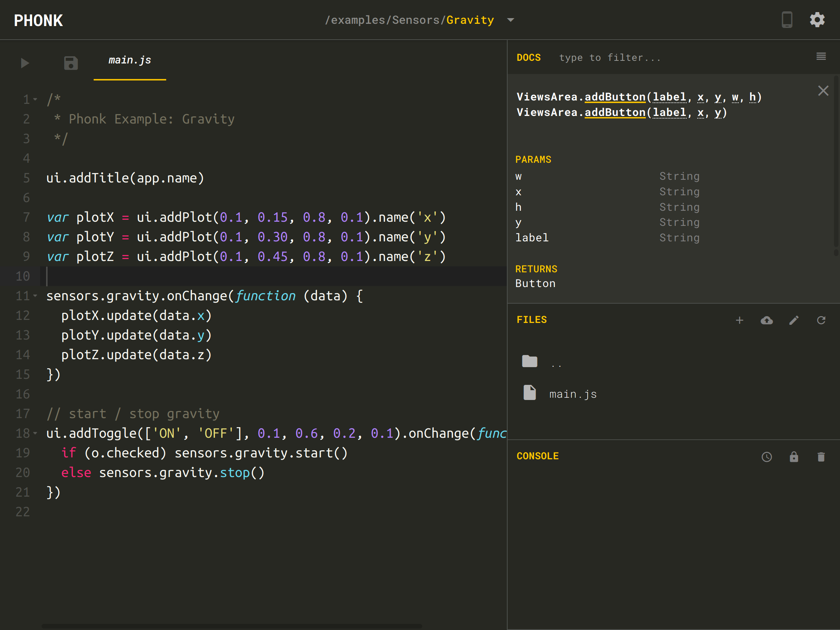Toggle console timestamps clock icon
Screen dimensions: 840x630
click(767, 457)
